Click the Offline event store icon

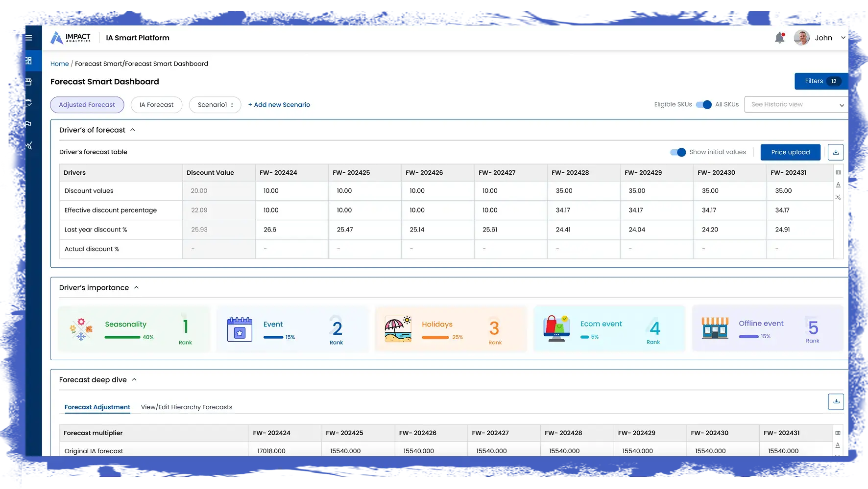coord(715,328)
